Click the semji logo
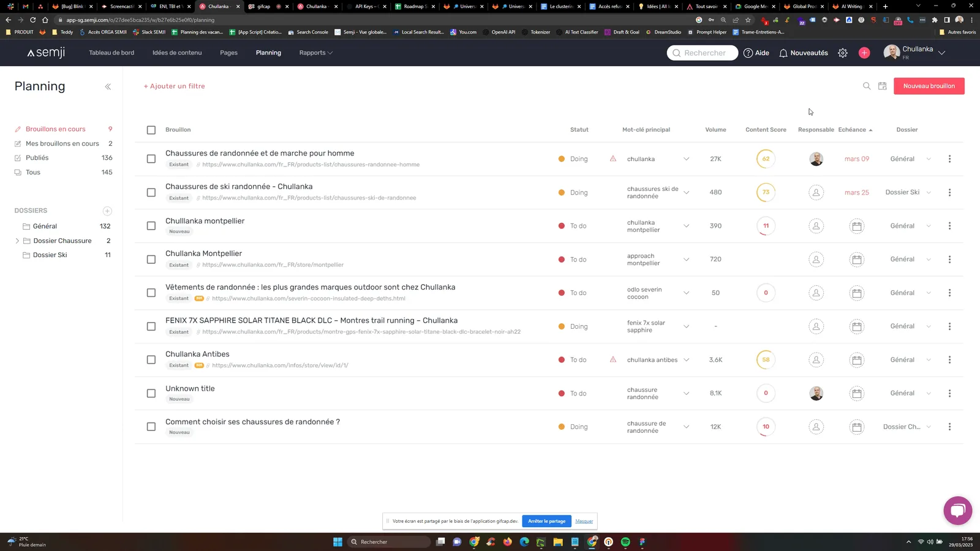 coord(46,53)
